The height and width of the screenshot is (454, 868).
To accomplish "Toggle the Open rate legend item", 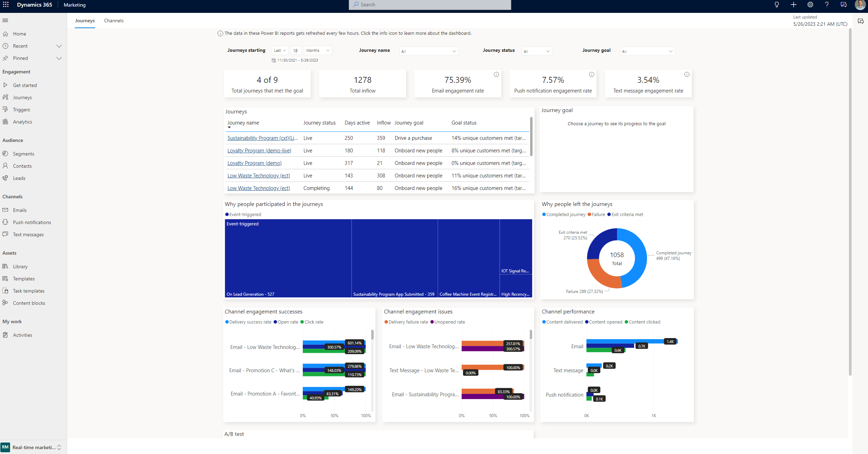I will (x=287, y=322).
